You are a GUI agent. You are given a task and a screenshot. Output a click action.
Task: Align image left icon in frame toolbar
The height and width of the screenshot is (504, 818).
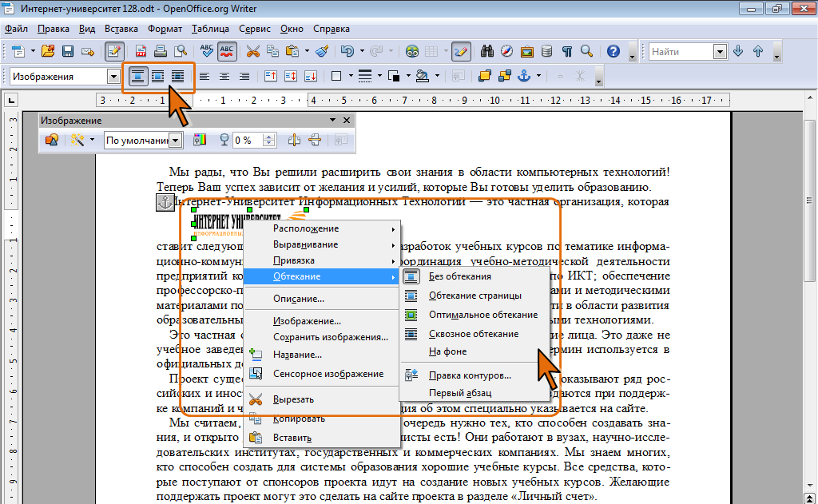204,77
